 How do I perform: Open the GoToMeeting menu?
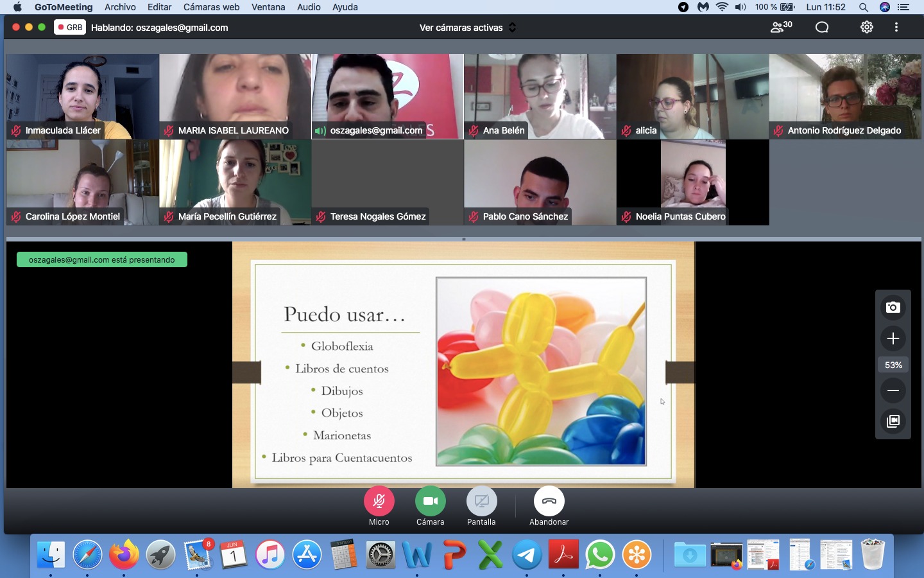pos(64,7)
